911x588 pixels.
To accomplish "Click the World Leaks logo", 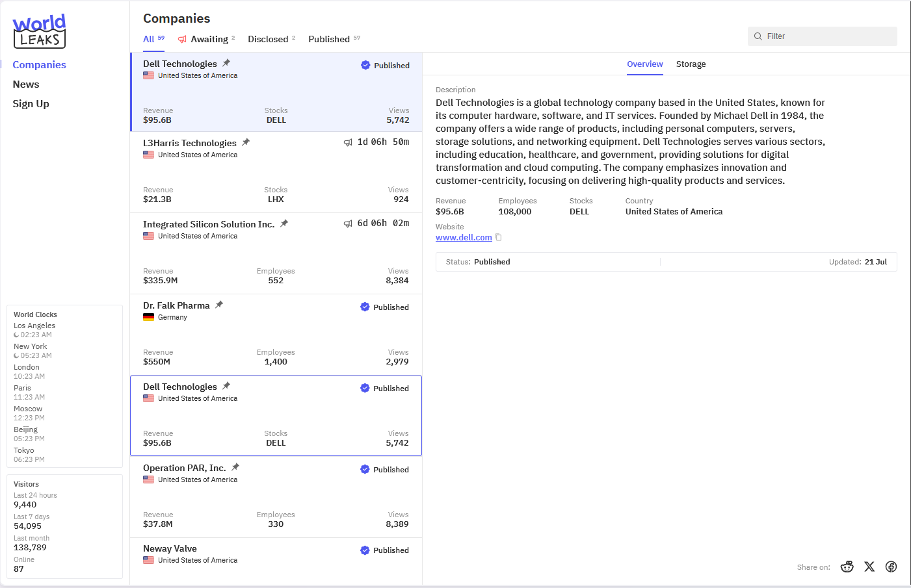I will [x=39, y=31].
